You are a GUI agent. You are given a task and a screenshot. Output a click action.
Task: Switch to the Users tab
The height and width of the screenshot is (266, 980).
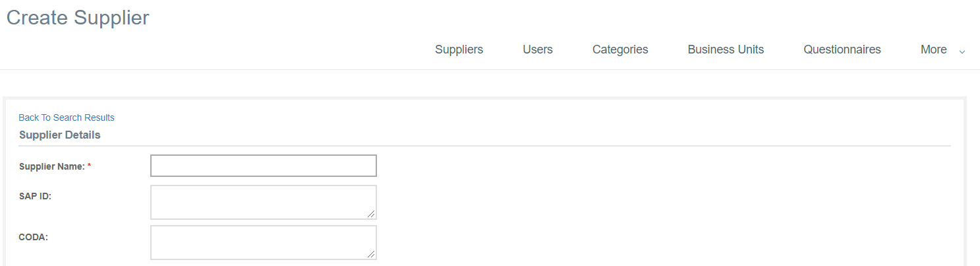click(537, 50)
